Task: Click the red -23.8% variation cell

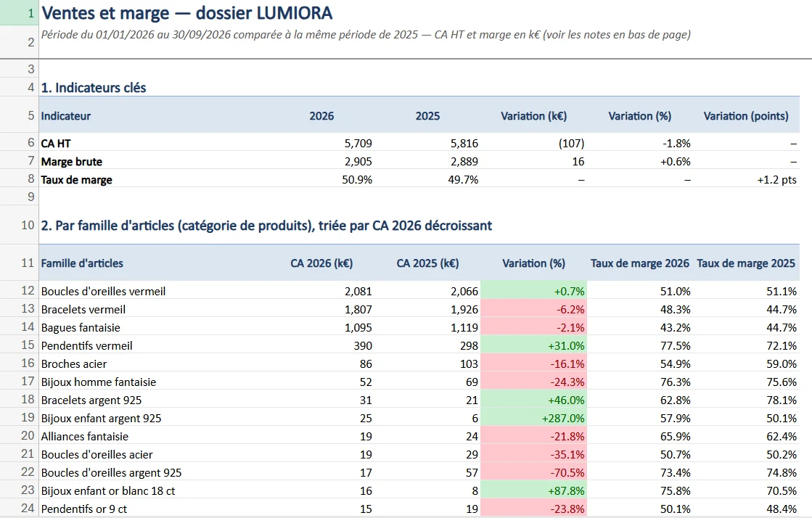Action: pos(534,508)
